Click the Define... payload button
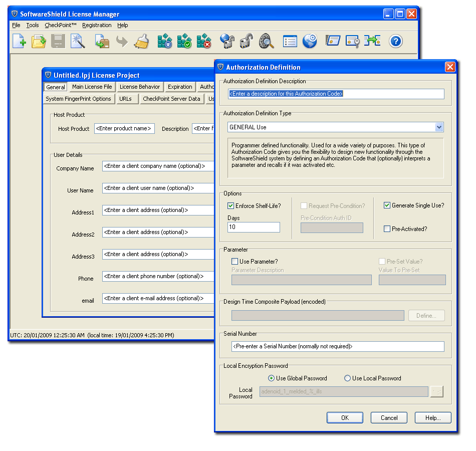The image size is (476, 451). click(426, 316)
